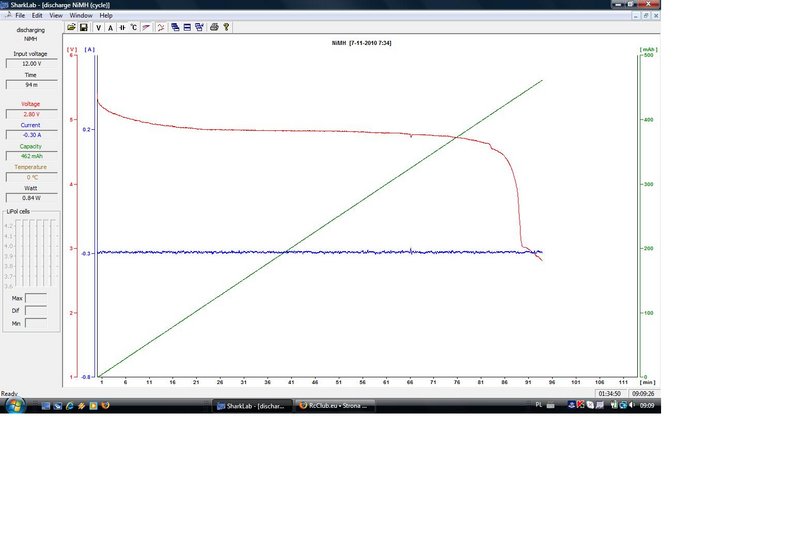Click the status bar clock 09:09:26
The image size is (800, 536).
click(643, 394)
